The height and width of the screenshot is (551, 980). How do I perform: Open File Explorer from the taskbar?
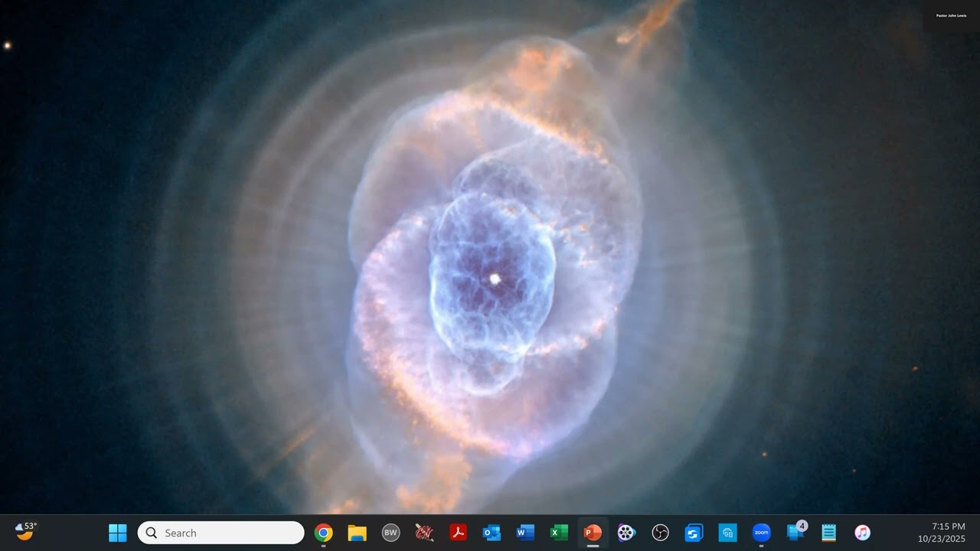[x=358, y=533]
